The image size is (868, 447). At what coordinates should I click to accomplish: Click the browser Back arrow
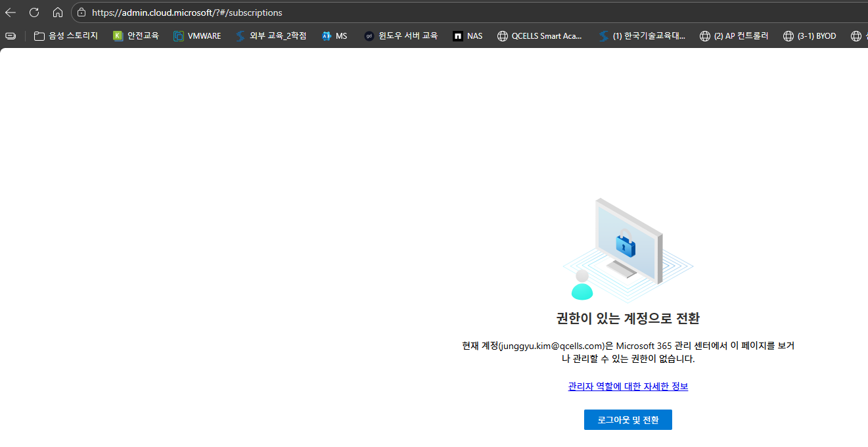click(11, 12)
